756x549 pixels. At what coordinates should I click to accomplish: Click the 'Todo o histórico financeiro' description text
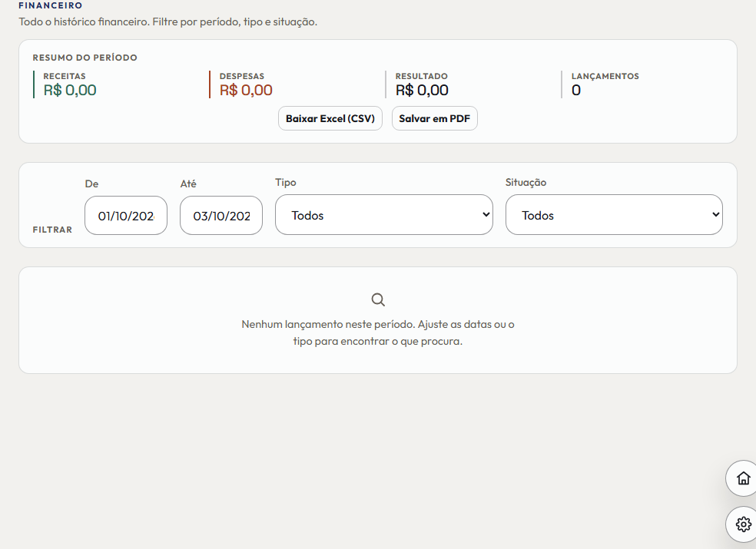[167, 21]
